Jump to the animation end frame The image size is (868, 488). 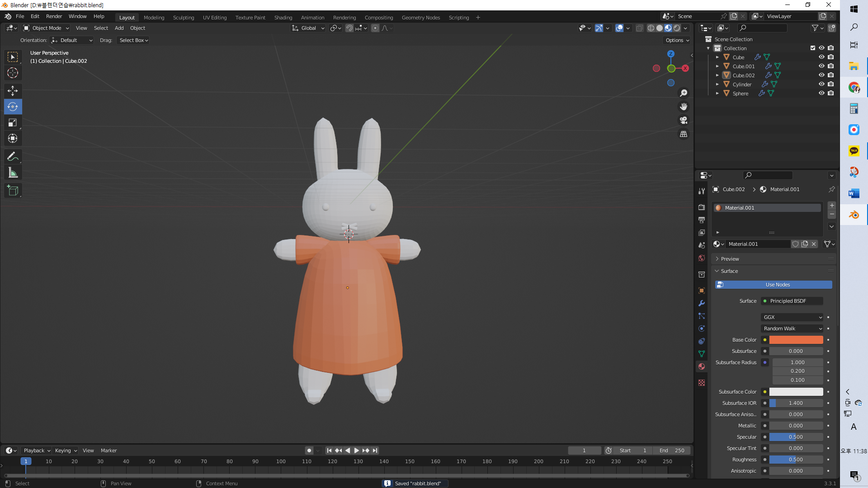pyautogui.click(x=375, y=450)
